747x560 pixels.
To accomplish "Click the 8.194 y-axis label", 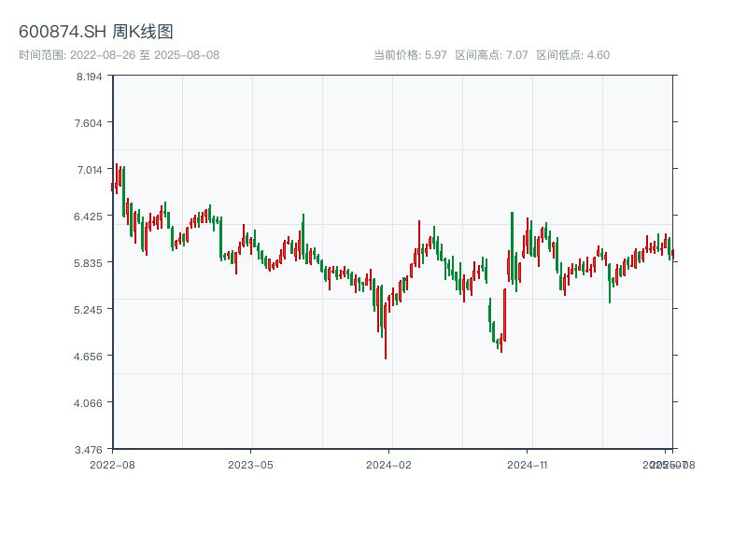I will pos(90,77).
